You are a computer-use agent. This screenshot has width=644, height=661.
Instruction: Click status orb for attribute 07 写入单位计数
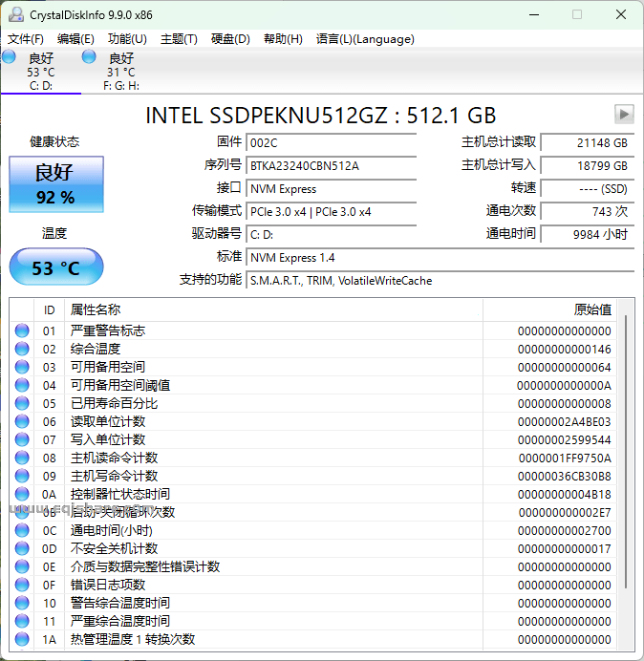[22, 439]
